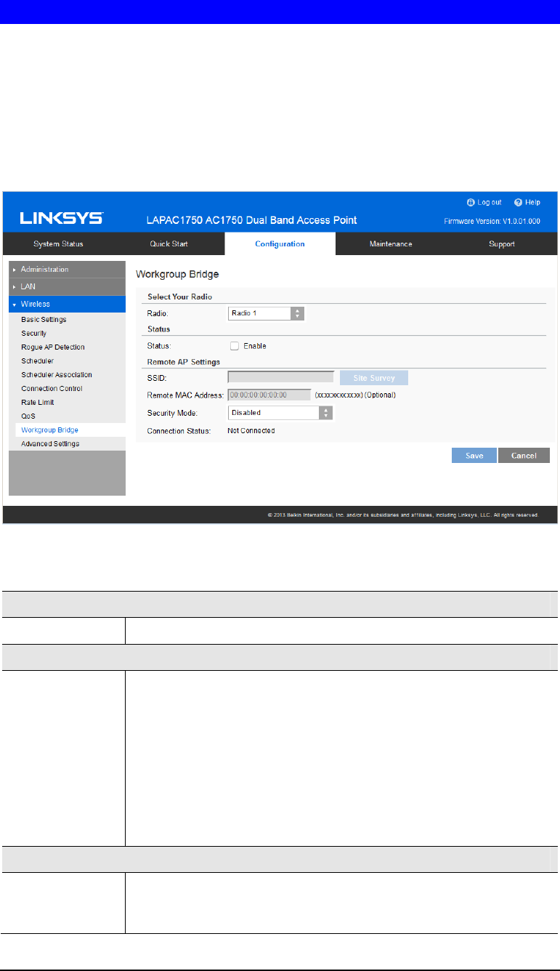Screen dimensions: 560x971
Task: Click the Save button
Action: tap(474, 456)
